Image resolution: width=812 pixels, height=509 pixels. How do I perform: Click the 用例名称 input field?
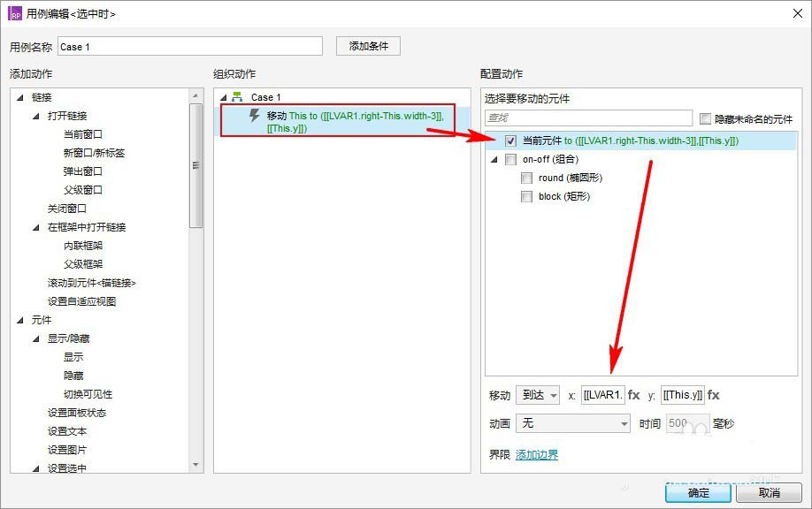[189, 47]
